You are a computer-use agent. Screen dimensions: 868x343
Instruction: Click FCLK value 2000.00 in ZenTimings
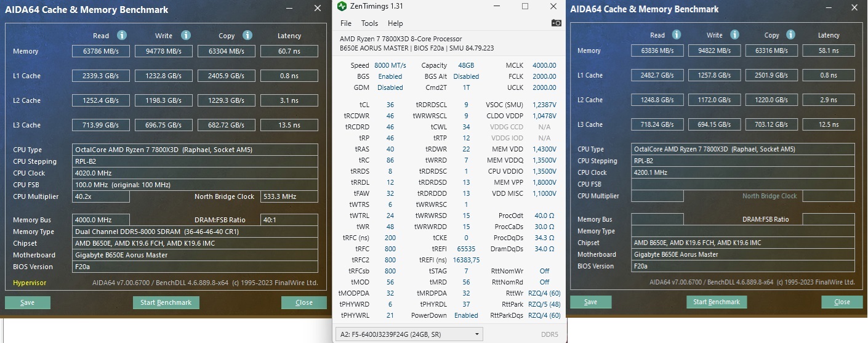coord(544,76)
